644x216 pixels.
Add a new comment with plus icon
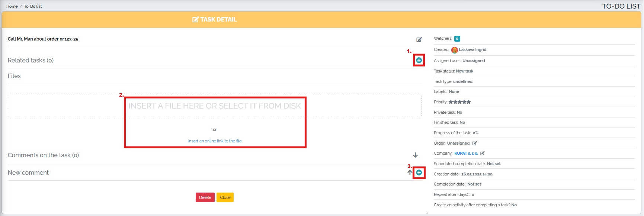(x=419, y=173)
